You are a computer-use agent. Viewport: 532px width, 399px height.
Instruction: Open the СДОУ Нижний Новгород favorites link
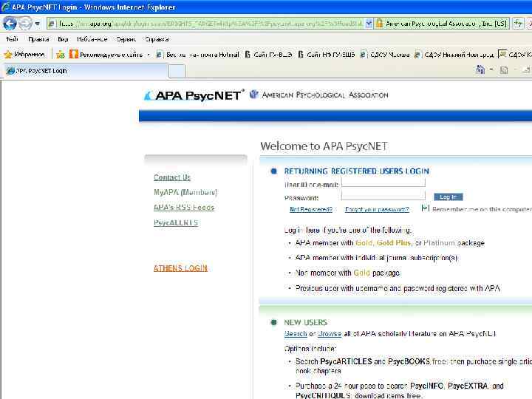point(454,54)
